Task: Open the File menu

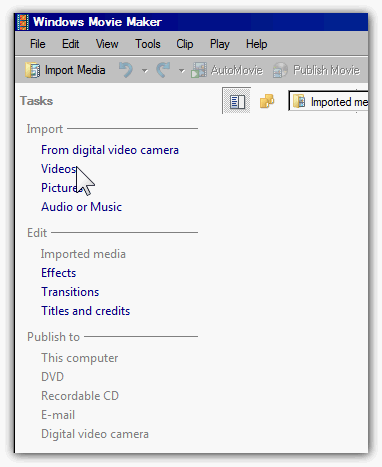Action: 37,44
